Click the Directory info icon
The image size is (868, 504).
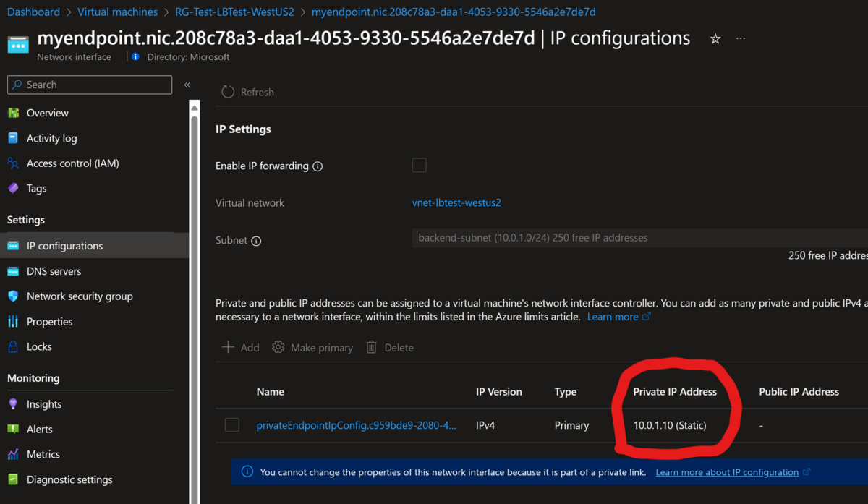pyautogui.click(x=135, y=56)
